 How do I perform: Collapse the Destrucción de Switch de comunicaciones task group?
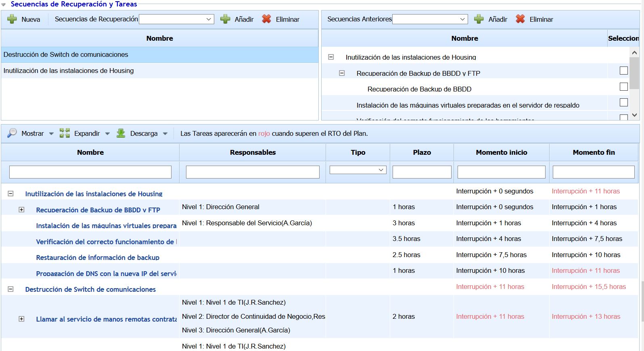10,289
